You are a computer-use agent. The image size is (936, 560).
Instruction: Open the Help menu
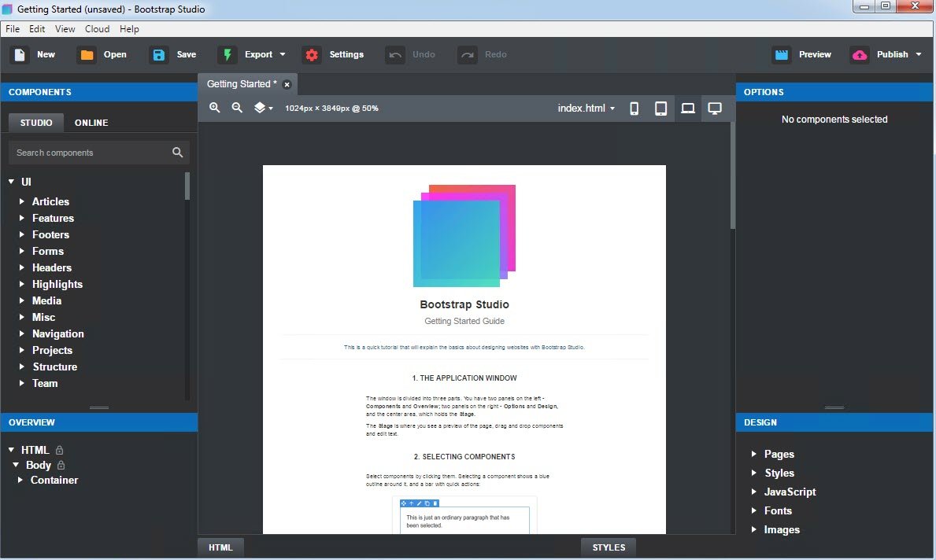point(129,28)
